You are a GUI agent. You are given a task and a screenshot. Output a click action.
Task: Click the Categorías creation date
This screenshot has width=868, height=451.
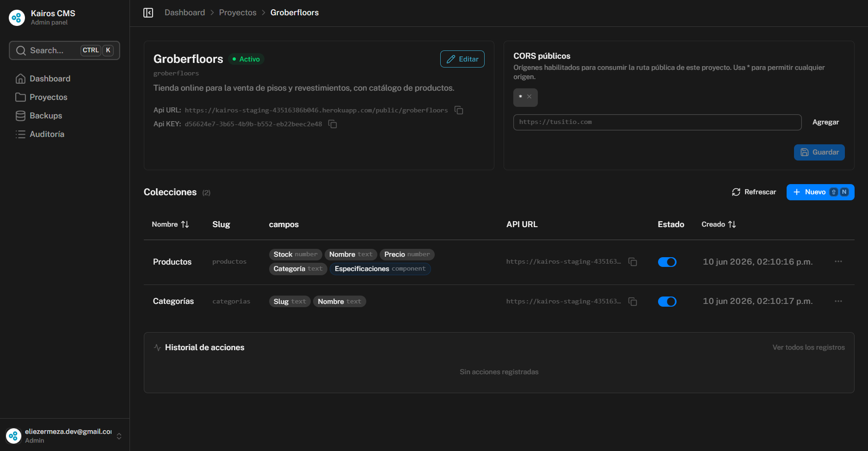pyautogui.click(x=757, y=301)
